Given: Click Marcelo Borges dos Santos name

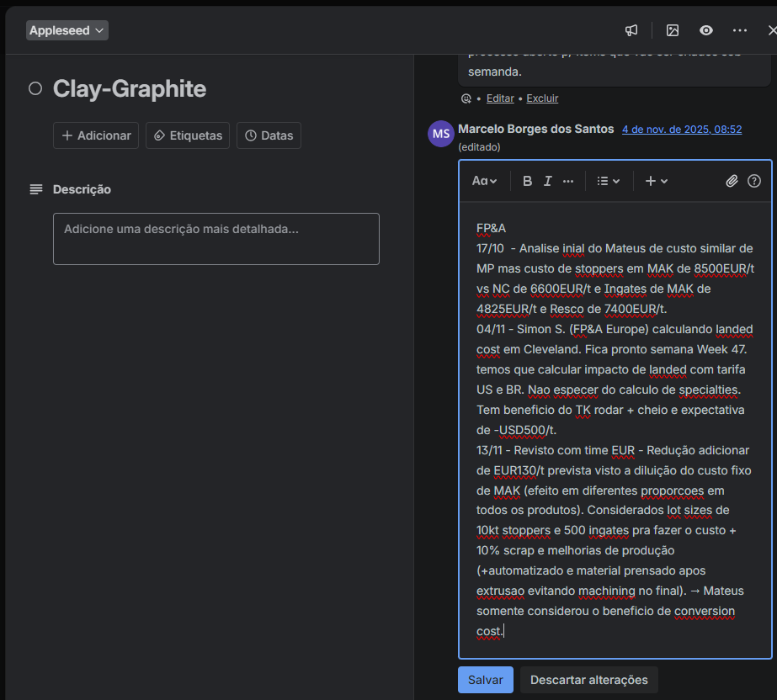Looking at the screenshot, I should [535, 129].
